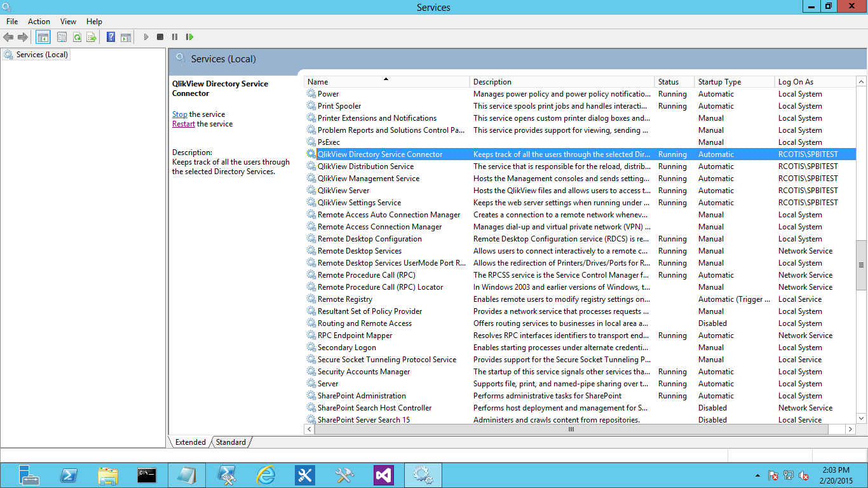Click the Pause Service icon
The image size is (868, 488).
click(x=175, y=37)
